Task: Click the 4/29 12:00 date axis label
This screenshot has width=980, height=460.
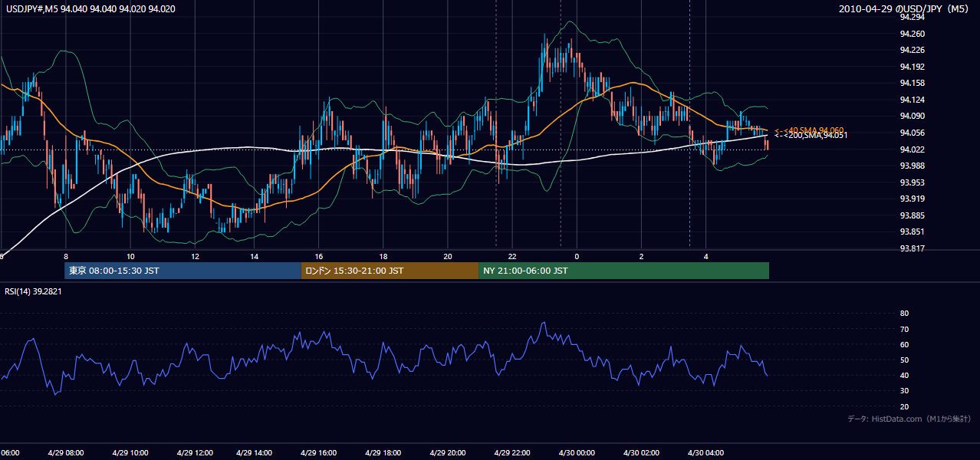Action: tap(194, 453)
